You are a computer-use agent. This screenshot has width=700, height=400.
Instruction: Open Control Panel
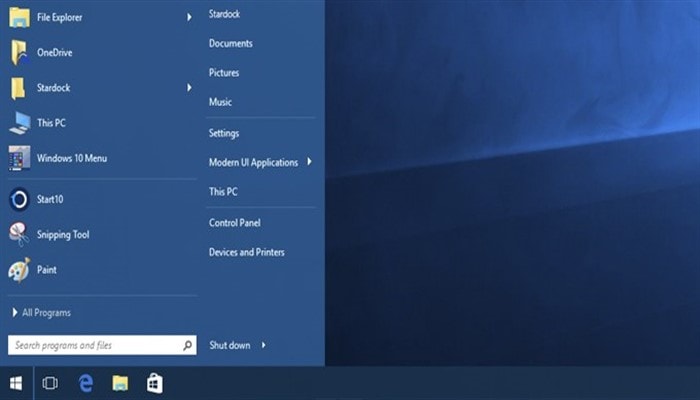coord(234,223)
